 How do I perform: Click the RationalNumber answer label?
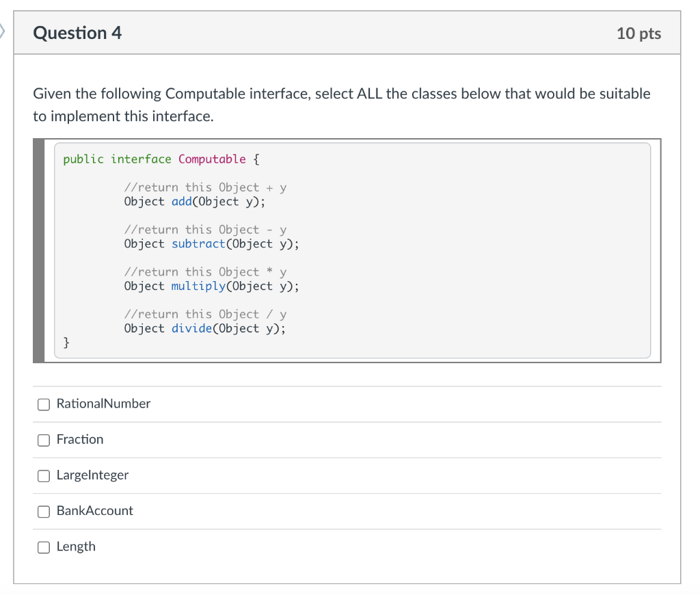[x=103, y=404]
